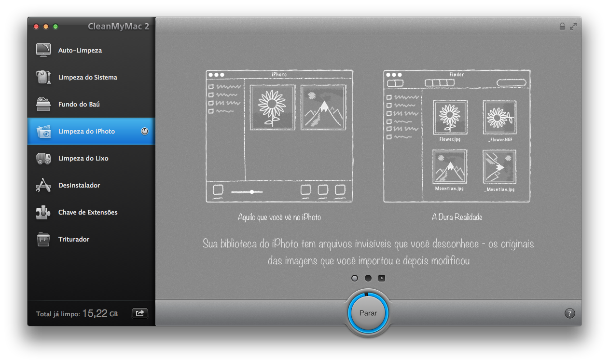Go to Limpeza do Lixo section
The height and width of the screenshot is (364, 609).
(91, 158)
